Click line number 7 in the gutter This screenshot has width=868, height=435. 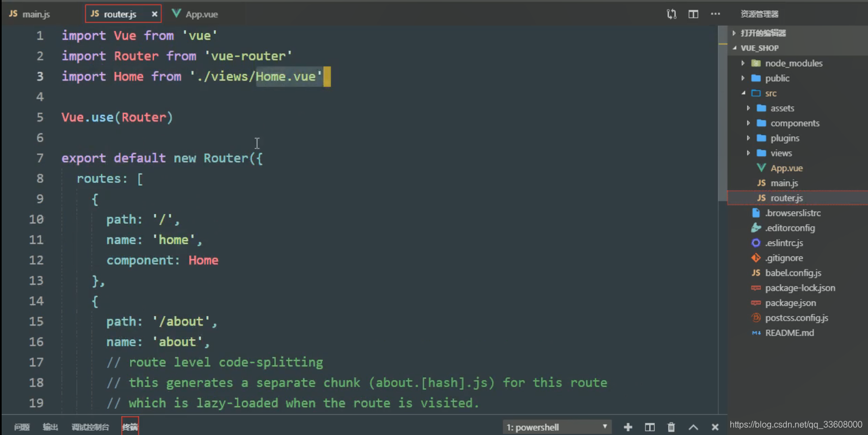40,158
